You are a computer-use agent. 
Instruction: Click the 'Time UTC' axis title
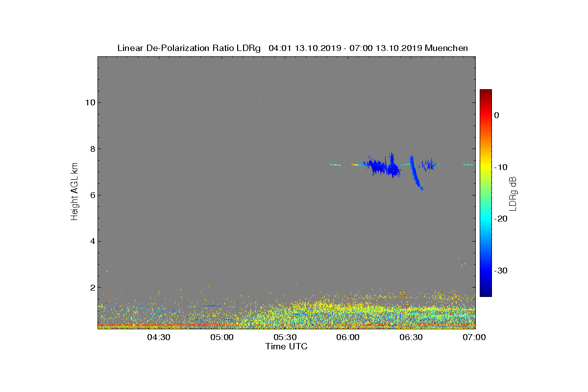click(x=286, y=346)
